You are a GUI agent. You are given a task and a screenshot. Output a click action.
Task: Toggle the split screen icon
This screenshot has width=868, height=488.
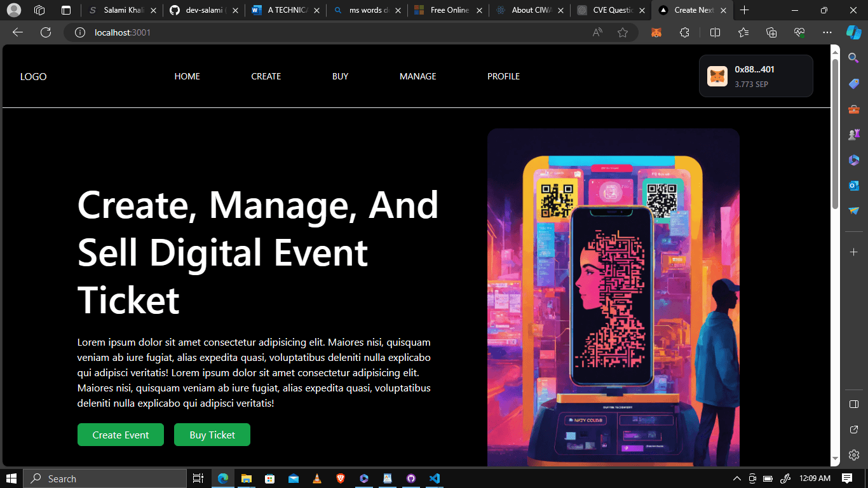(x=715, y=32)
